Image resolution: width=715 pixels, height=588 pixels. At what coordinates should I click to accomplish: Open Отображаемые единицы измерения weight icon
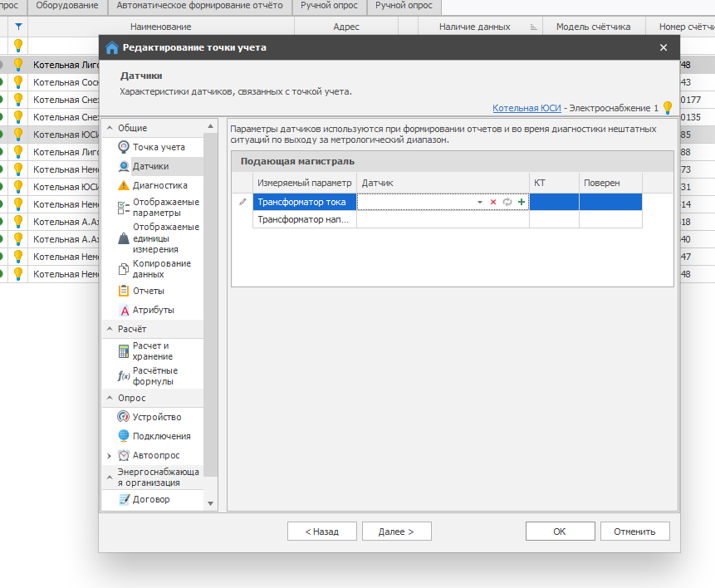coord(123,238)
